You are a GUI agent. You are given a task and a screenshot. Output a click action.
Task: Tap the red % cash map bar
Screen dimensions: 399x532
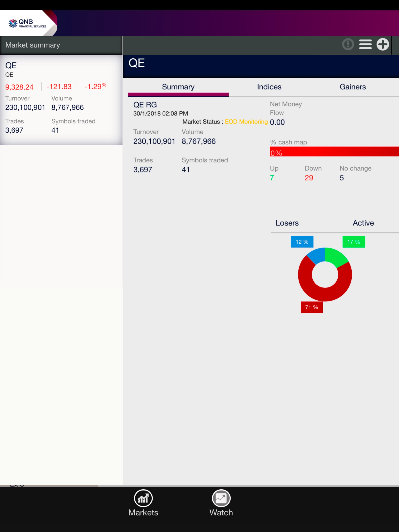coord(334,151)
